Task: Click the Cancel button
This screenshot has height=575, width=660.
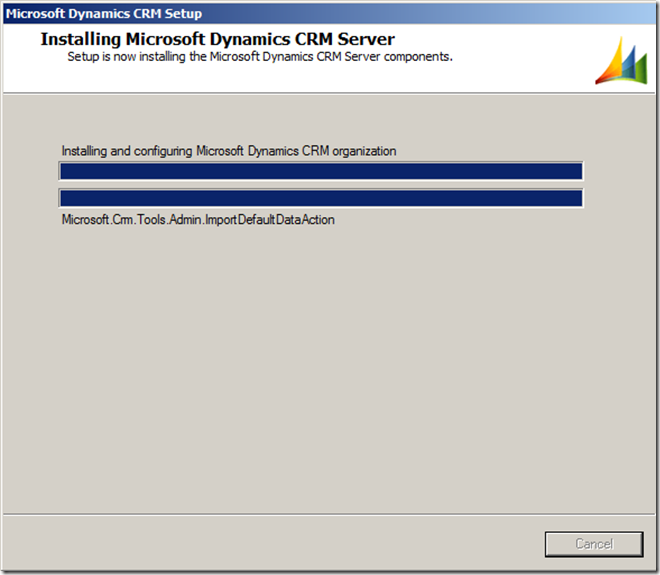Action: (594, 544)
